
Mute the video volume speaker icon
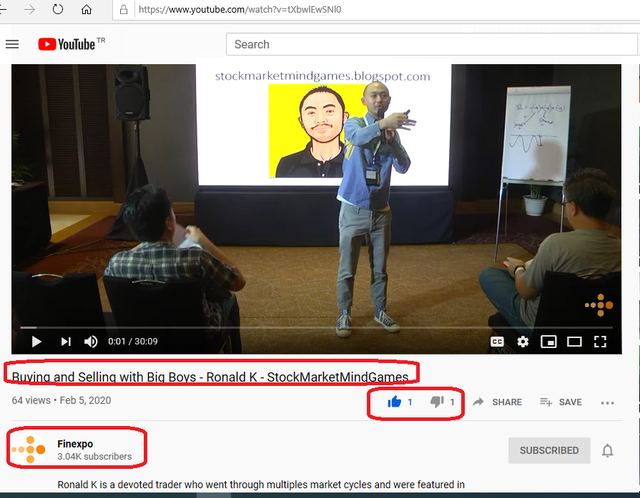click(x=91, y=341)
